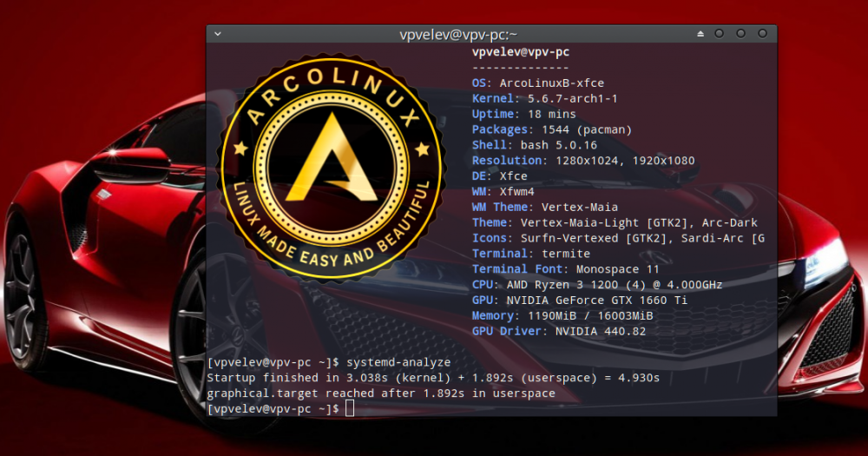Close the vpvelev@vpv-pc terminal window
Viewport: 868px width, 456px height.
[762, 34]
